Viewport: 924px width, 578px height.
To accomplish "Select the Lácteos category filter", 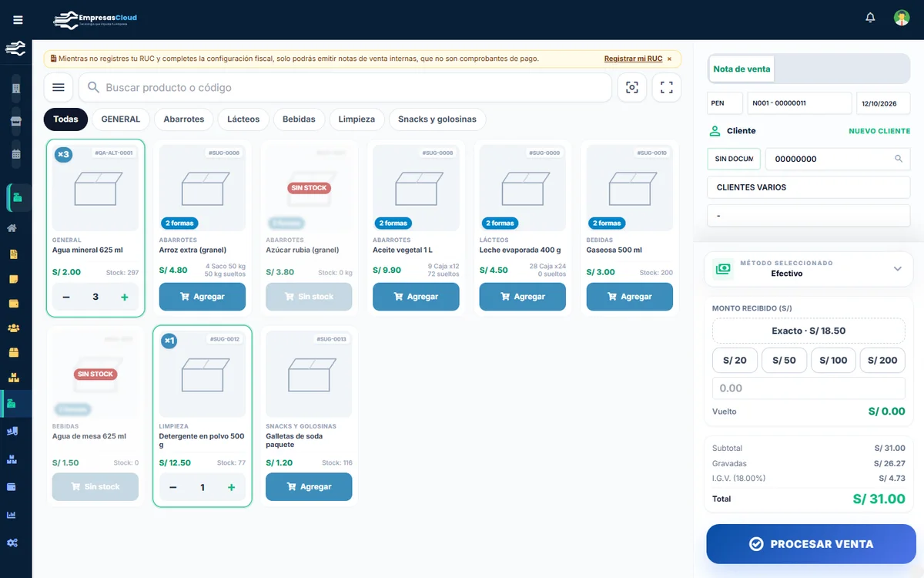I will [243, 119].
